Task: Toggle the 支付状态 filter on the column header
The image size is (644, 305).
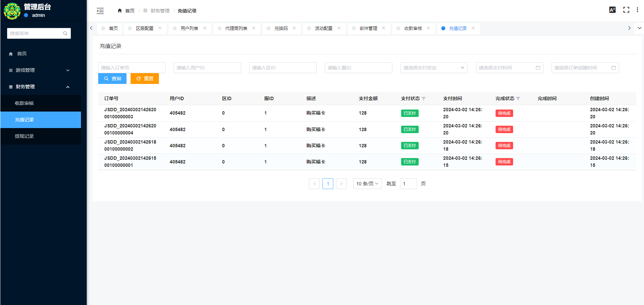Action: tap(424, 98)
